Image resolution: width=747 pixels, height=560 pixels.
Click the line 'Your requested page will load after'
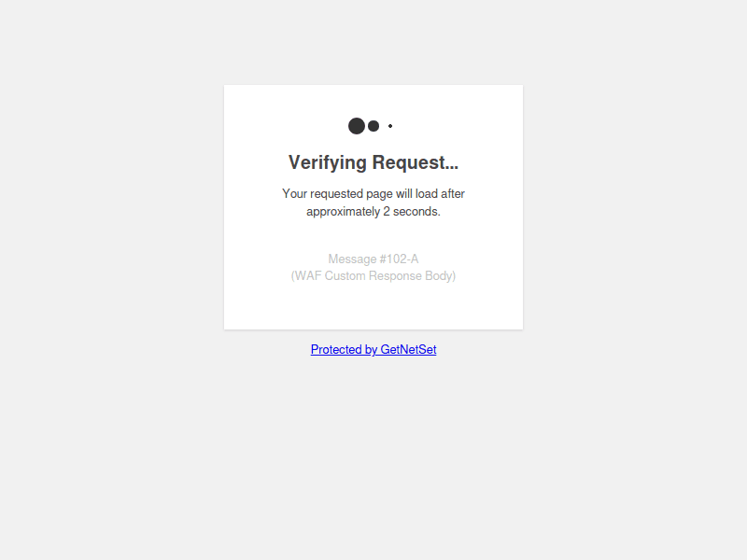pos(373,194)
